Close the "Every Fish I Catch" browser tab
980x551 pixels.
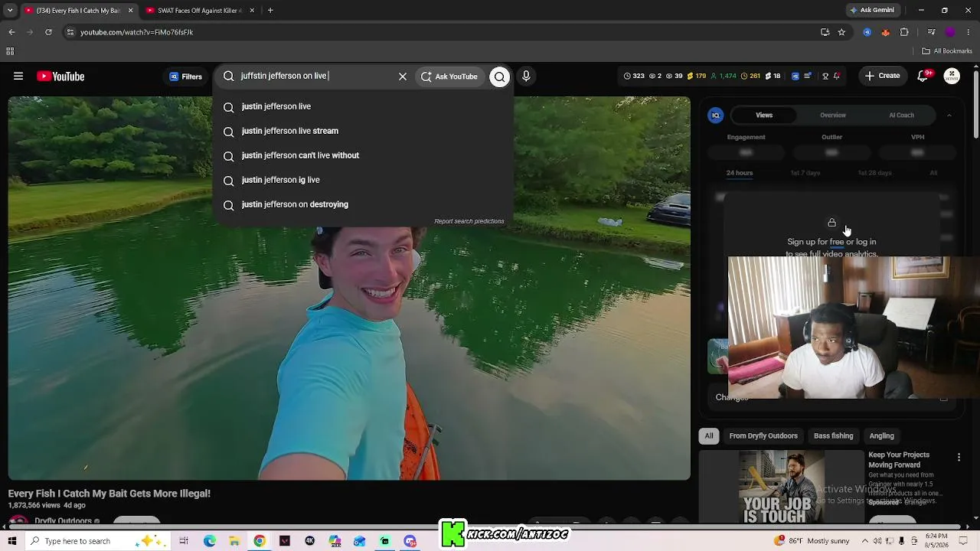[130, 11]
